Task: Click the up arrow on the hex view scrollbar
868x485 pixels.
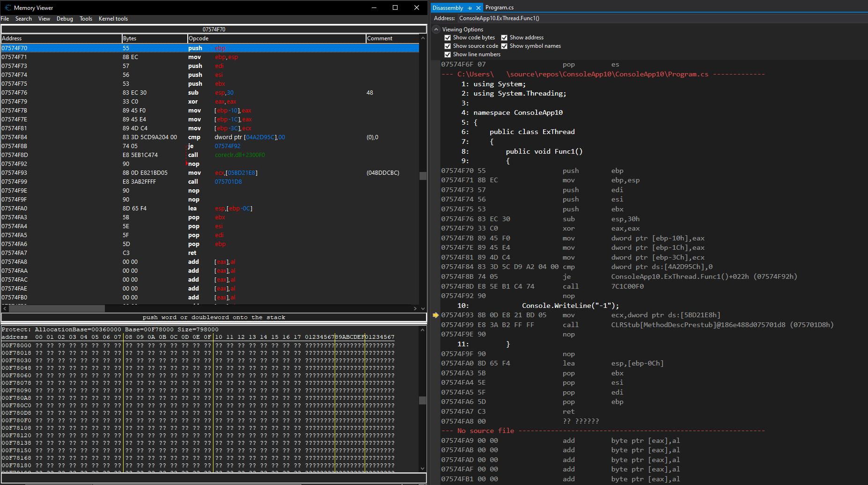Action: click(423, 329)
